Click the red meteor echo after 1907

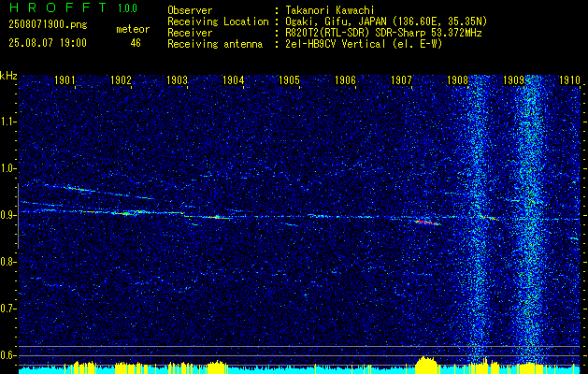pos(428,223)
